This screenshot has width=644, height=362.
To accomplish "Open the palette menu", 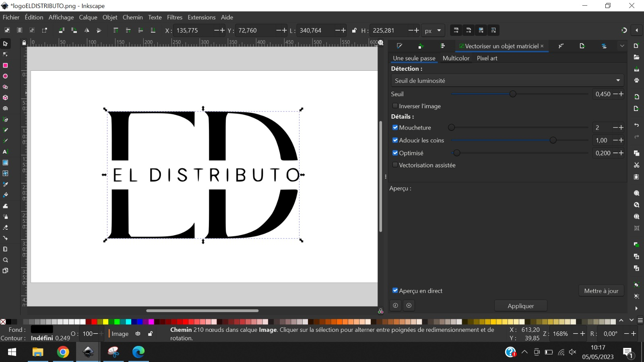I will 640,320.
